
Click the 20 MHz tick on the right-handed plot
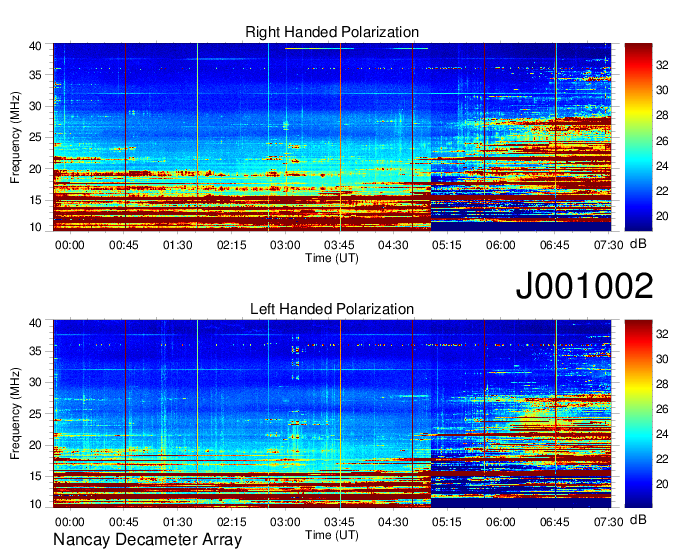point(35,169)
